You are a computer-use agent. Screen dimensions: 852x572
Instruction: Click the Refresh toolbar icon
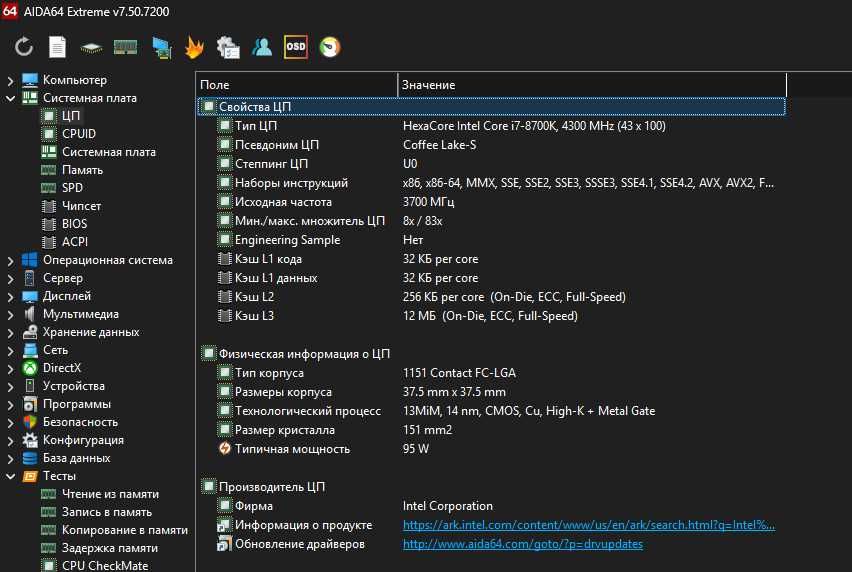pos(24,46)
